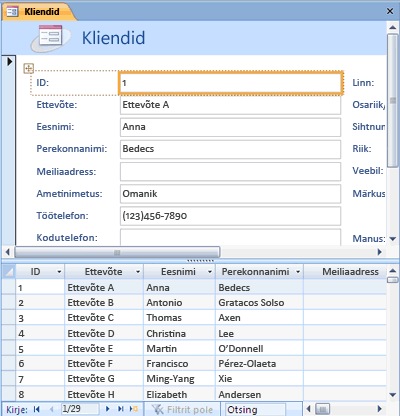
Task: Click the datasheet scroll down arrow
Action: point(393,395)
